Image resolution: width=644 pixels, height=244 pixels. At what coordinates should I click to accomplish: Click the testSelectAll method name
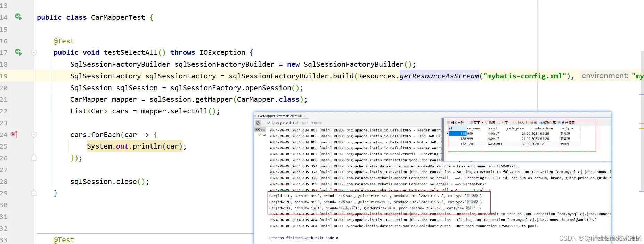(131, 52)
